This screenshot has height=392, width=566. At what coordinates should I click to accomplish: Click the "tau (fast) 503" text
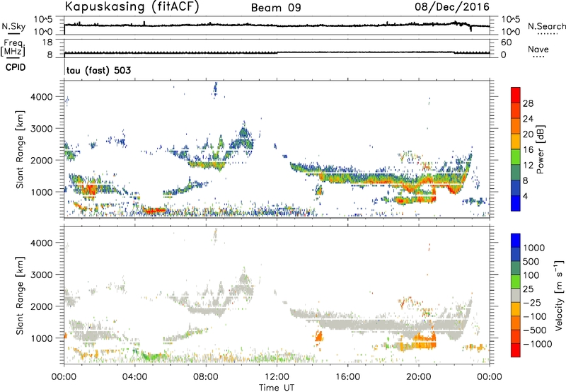tap(98, 70)
